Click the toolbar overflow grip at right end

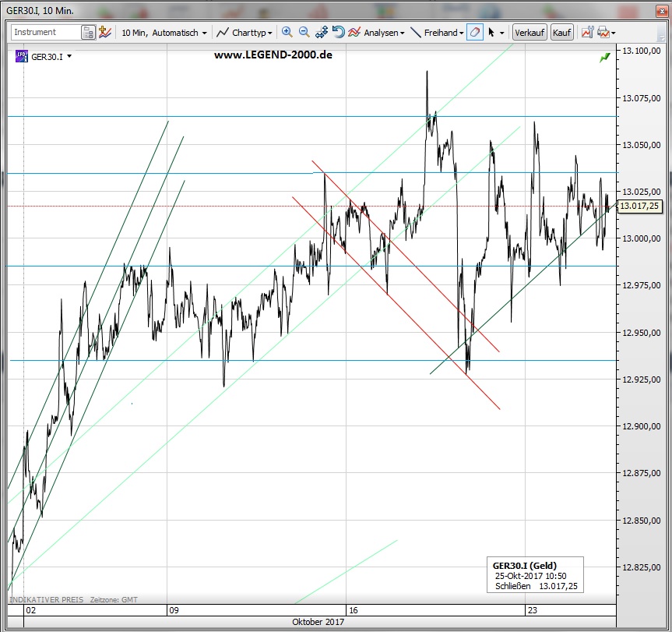[x=661, y=33]
